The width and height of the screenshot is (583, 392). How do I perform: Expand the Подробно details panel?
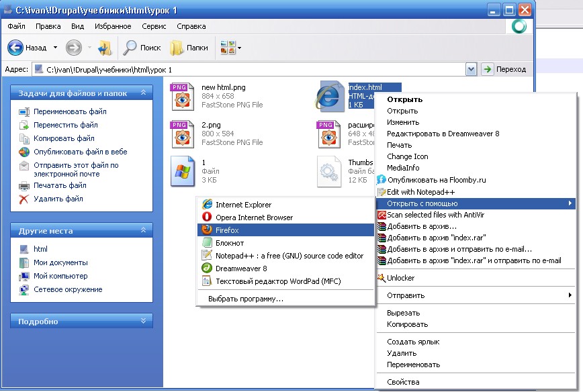point(143,321)
